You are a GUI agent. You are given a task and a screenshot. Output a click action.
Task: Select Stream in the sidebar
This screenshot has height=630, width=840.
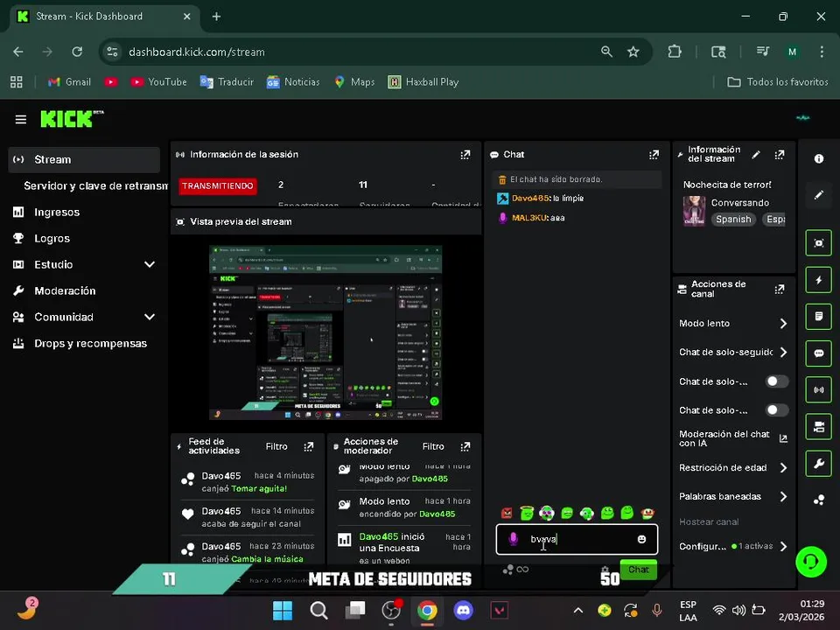pos(84,159)
